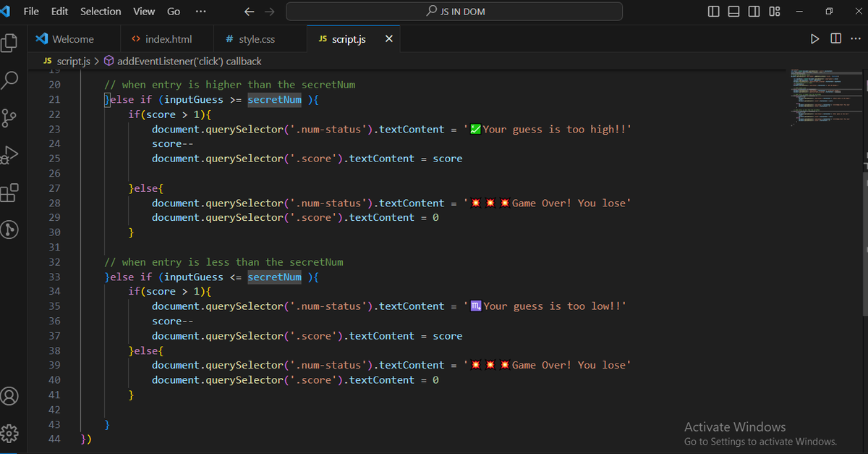Click line number 21 in the gutter
Viewport: 868px width, 454px height.
55,99
